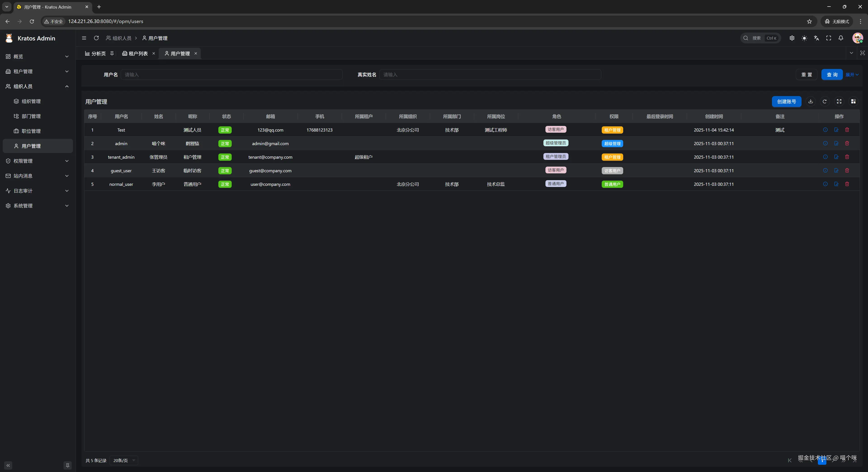The width and height of the screenshot is (868, 472).
Task: Click the 创建账号 button
Action: pos(786,101)
